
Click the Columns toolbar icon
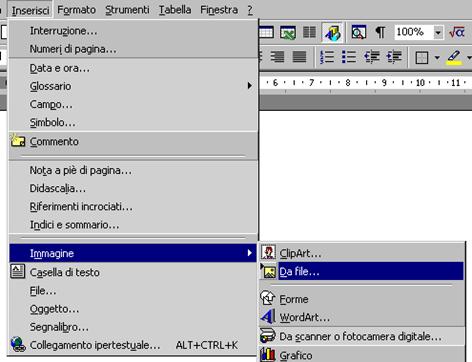tap(310, 32)
